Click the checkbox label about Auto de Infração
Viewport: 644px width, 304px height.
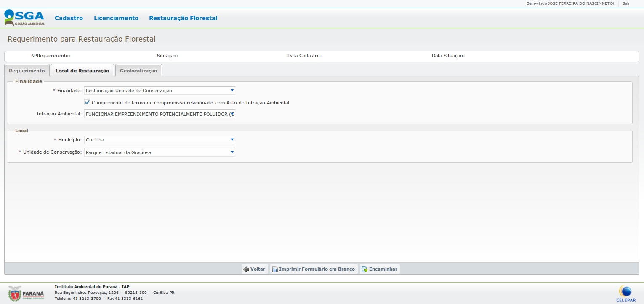(x=190, y=103)
